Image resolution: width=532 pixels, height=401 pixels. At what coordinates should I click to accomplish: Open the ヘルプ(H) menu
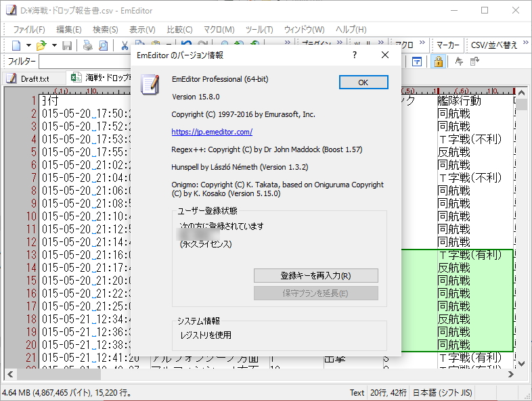tap(351, 30)
